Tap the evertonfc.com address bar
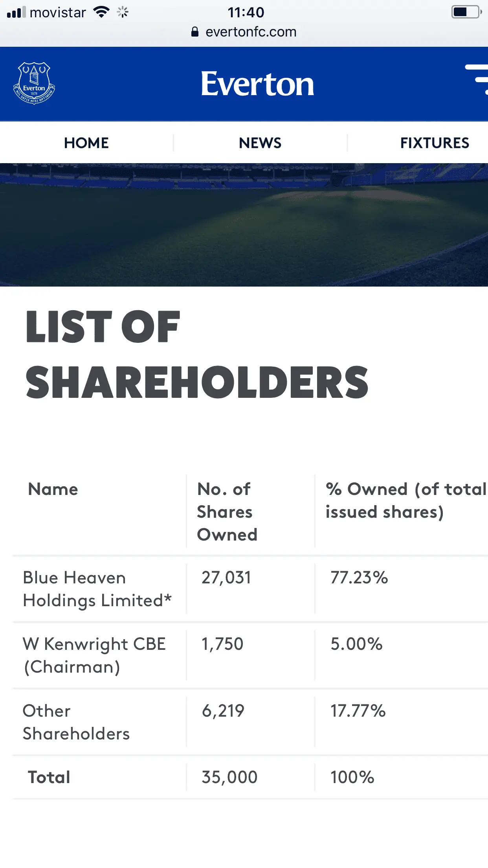Viewport: 488px width, 868px height. pyautogui.click(x=251, y=32)
